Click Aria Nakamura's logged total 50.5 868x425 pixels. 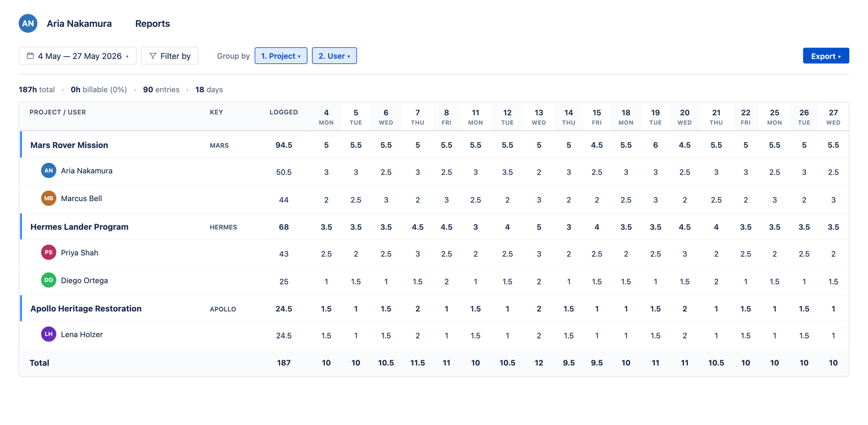pos(284,172)
